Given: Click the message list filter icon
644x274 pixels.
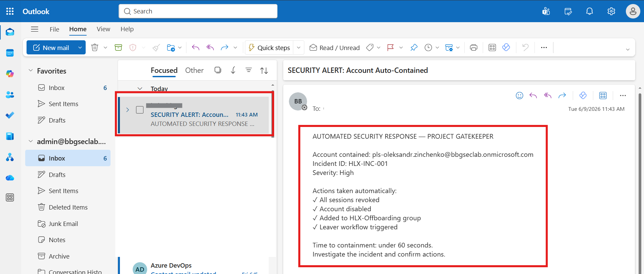Looking at the screenshot, I should point(249,70).
